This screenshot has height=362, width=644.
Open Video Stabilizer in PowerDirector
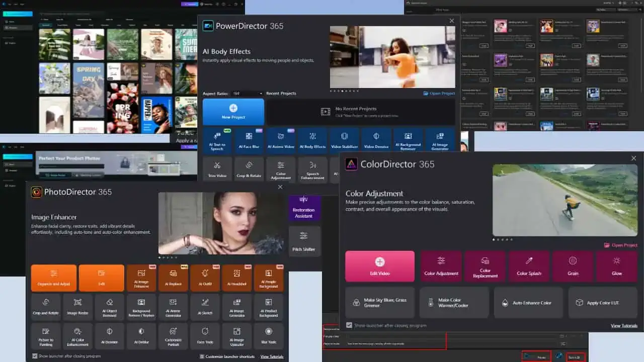click(345, 140)
